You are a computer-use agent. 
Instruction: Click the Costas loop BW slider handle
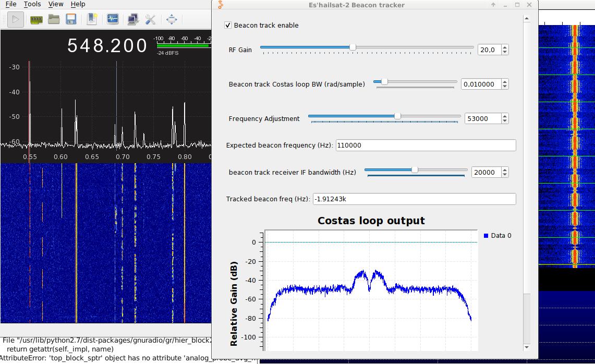click(384, 81)
